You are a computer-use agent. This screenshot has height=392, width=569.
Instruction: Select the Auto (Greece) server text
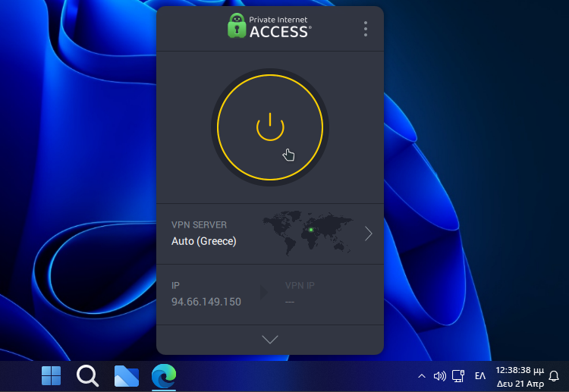[204, 241]
